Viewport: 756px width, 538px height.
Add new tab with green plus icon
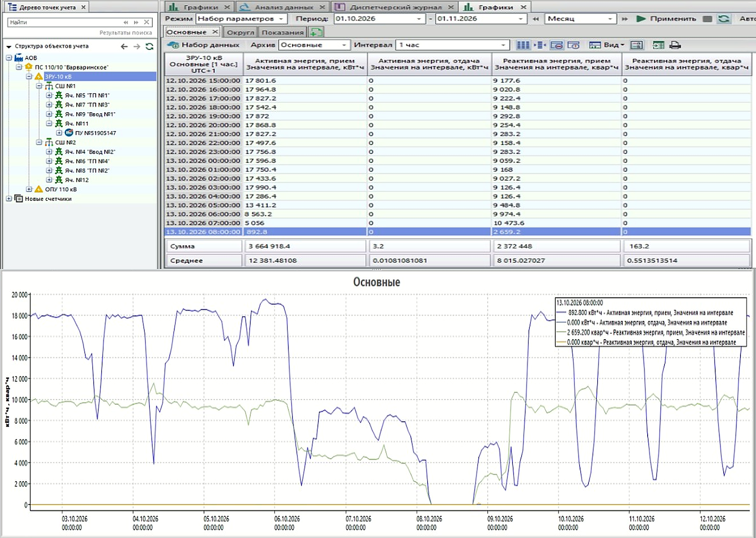pyautogui.click(x=316, y=32)
